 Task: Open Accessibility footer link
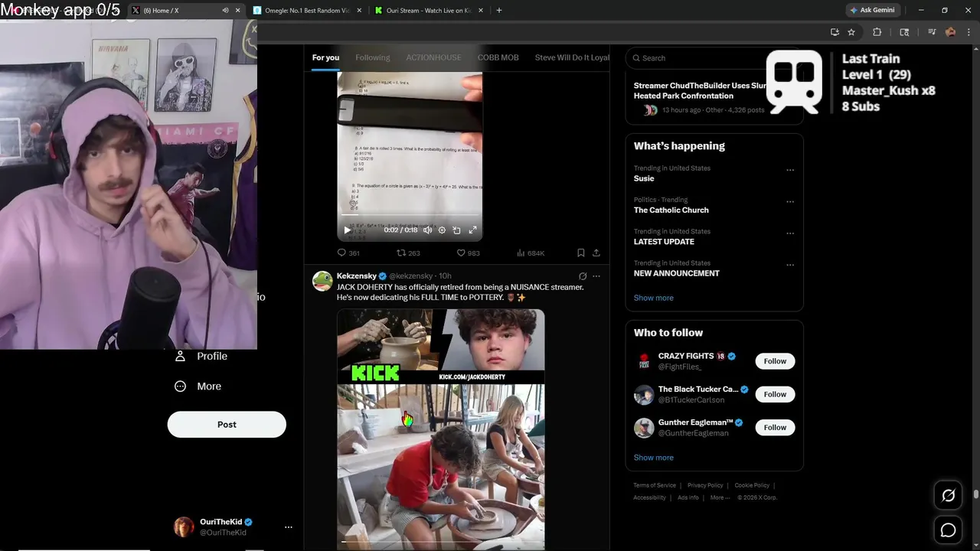(649, 497)
